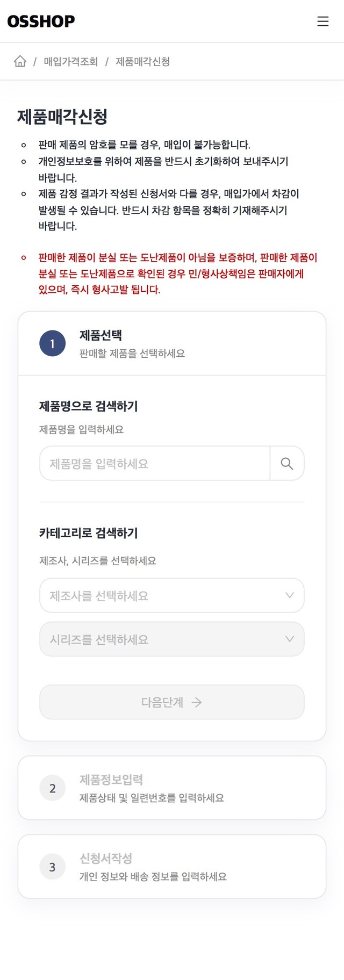Click the 제품매각신청 page heading
The image size is (344, 980).
[x=62, y=117]
